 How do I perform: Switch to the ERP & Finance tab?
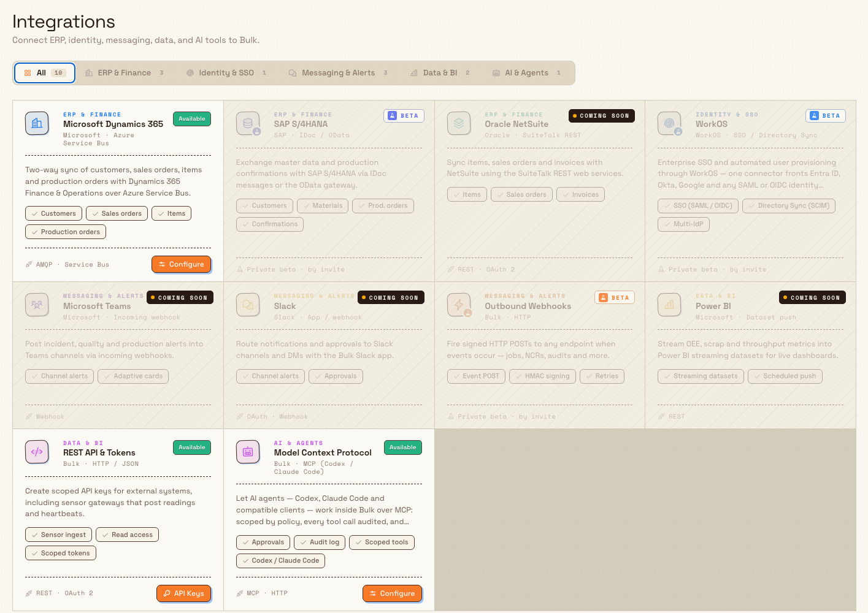[125, 73]
